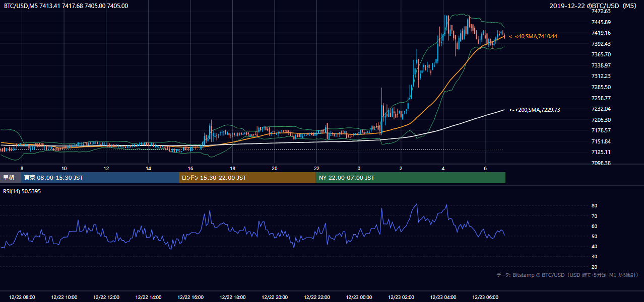This screenshot has width=644, height=302.
Task: Click the RSI(14) 50.5395 indicator label
Action: (x=23, y=192)
